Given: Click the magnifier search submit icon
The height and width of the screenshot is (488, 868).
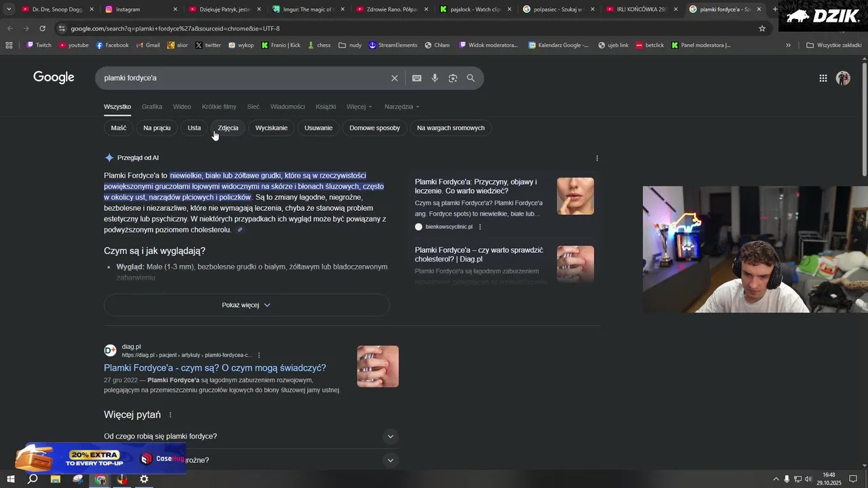Looking at the screenshot, I should (x=471, y=78).
